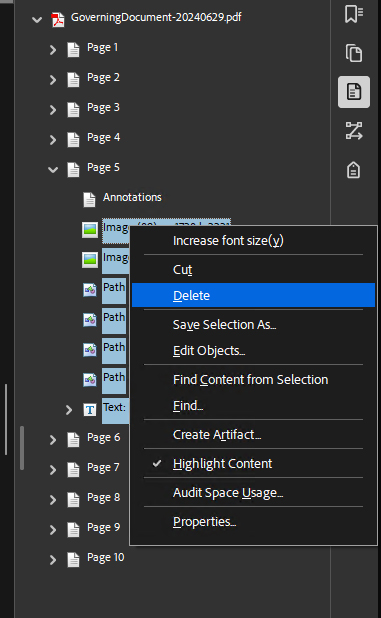
Task: Click the Page 4 document icon
Action: pos(73,140)
